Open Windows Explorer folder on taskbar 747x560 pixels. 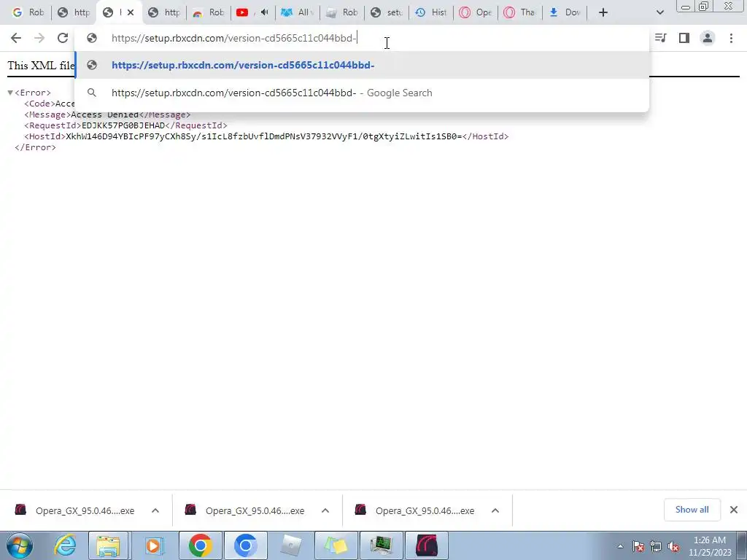pos(109,545)
